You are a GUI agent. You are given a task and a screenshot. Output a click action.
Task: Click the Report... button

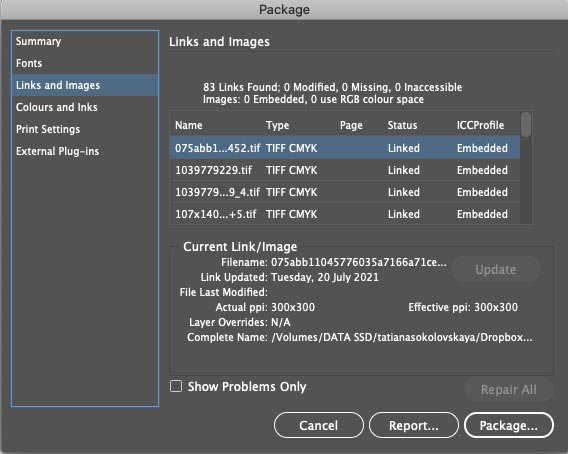pos(414,425)
